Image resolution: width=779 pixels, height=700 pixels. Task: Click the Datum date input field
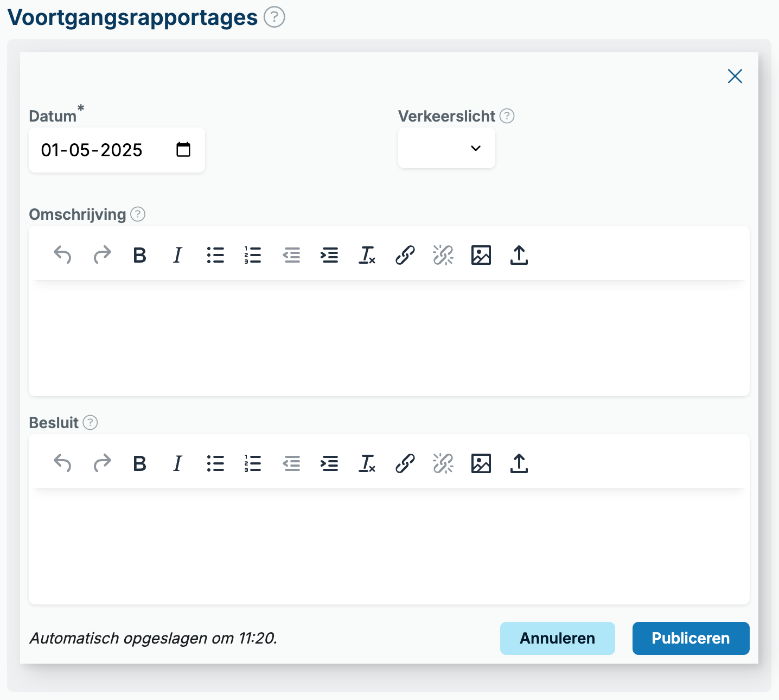tap(117, 150)
